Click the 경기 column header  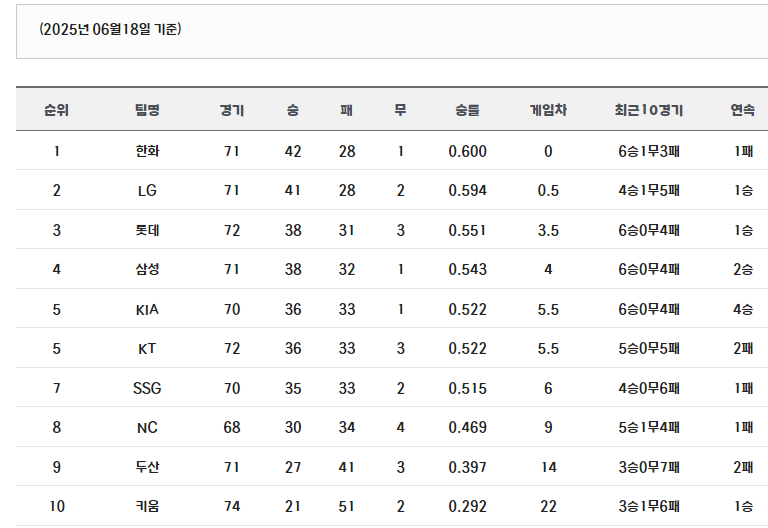click(232, 110)
